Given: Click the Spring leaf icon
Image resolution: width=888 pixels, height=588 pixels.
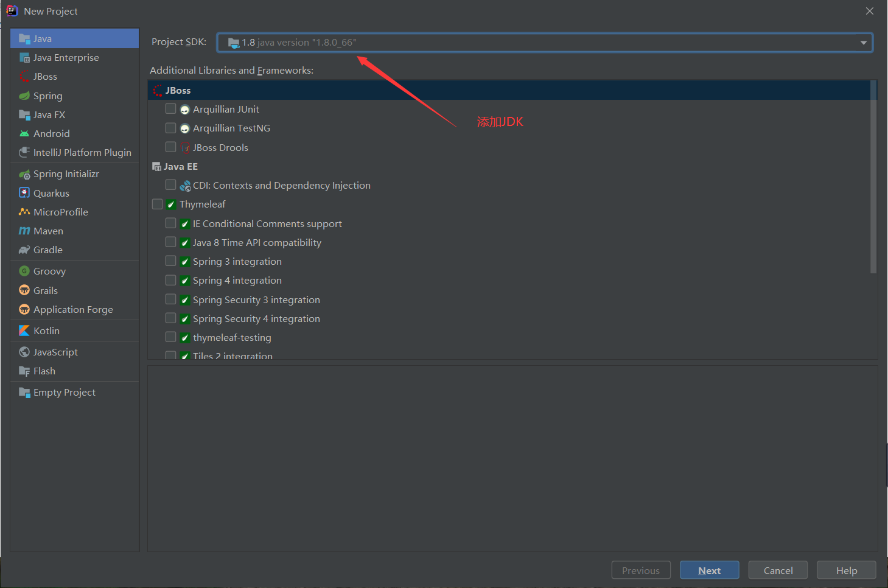Looking at the screenshot, I should (x=24, y=96).
